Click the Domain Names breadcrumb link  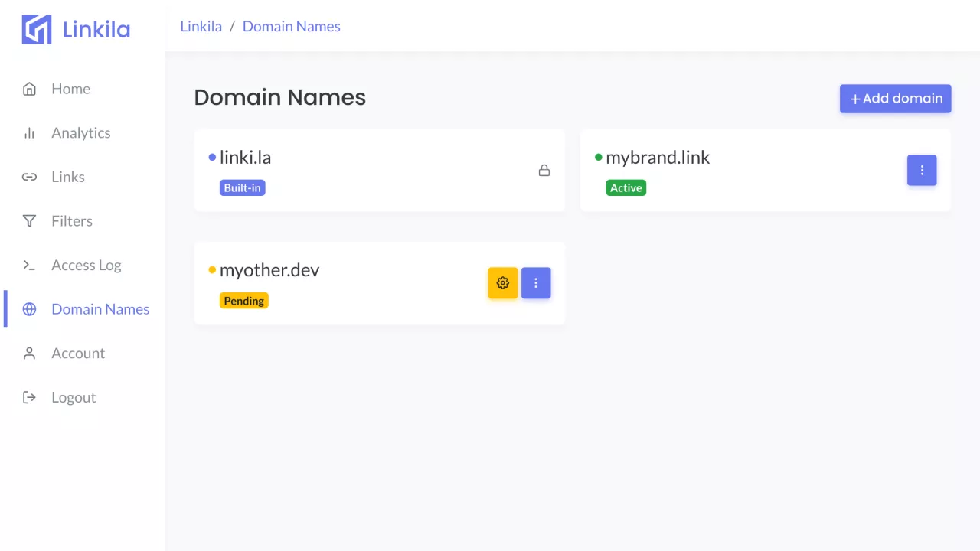[291, 27]
